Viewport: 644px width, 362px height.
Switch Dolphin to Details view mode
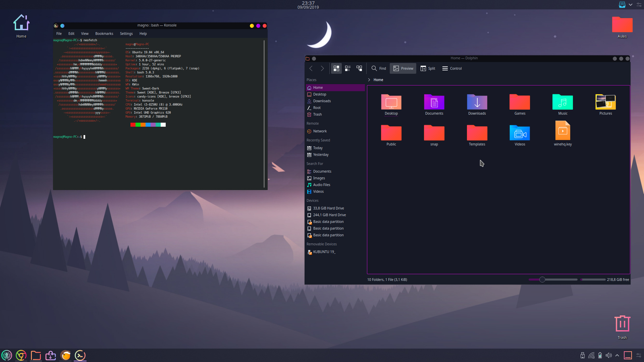tap(359, 68)
